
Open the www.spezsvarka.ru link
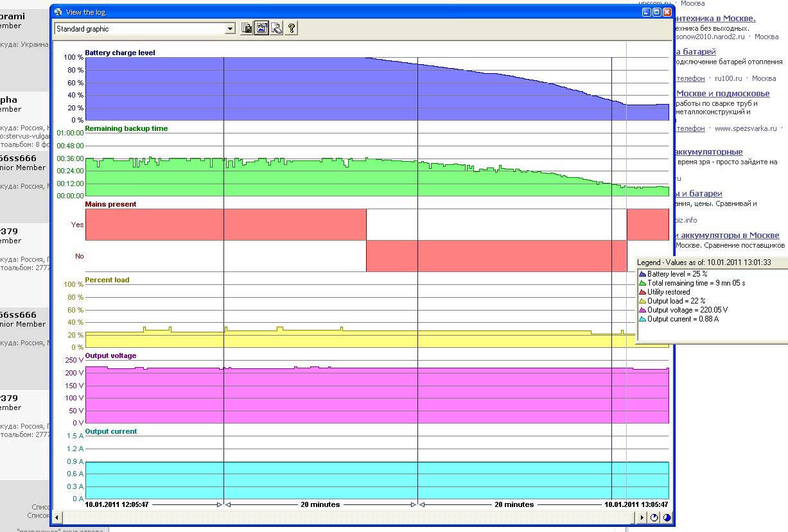click(746, 128)
